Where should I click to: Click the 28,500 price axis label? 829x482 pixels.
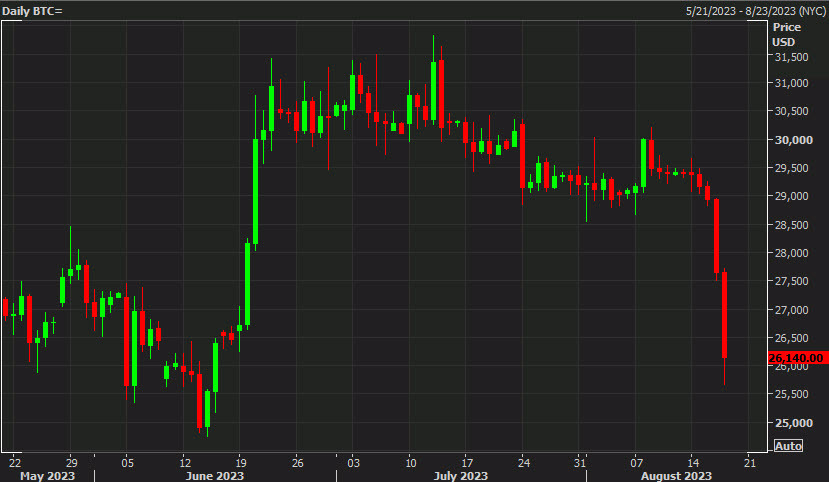tap(791, 225)
